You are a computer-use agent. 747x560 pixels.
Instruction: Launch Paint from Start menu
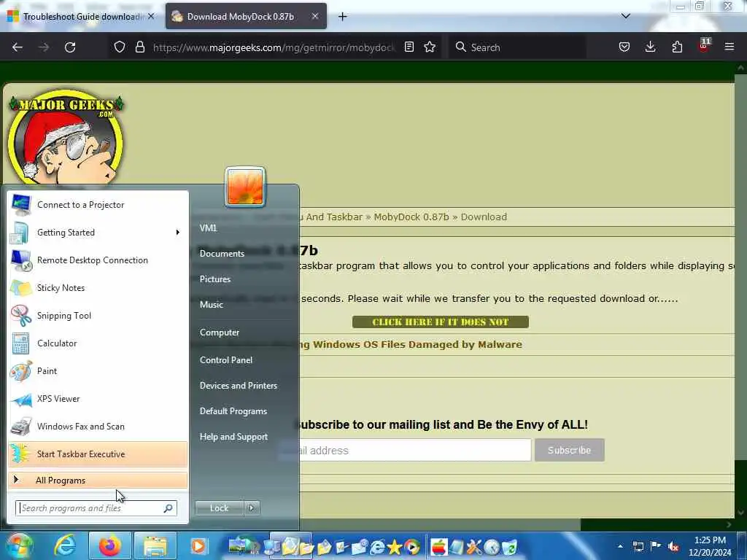click(98, 371)
